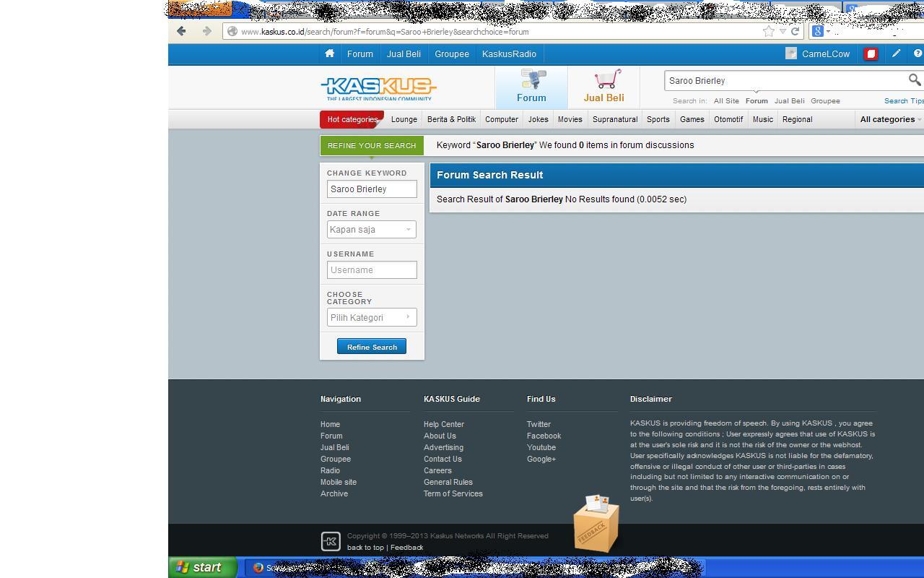
Task: Click the back to top link
Action: (x=365, y=548)
